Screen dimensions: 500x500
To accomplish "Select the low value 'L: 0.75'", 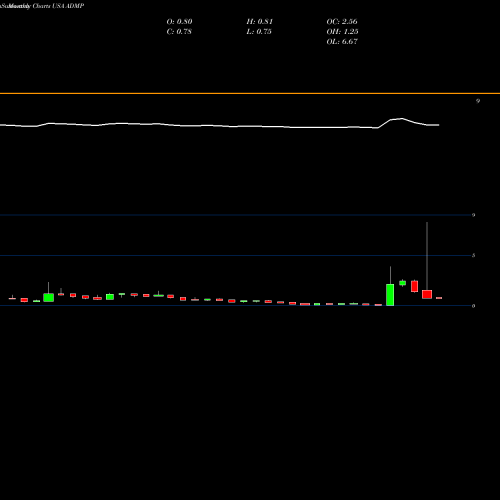I will 259,32.
